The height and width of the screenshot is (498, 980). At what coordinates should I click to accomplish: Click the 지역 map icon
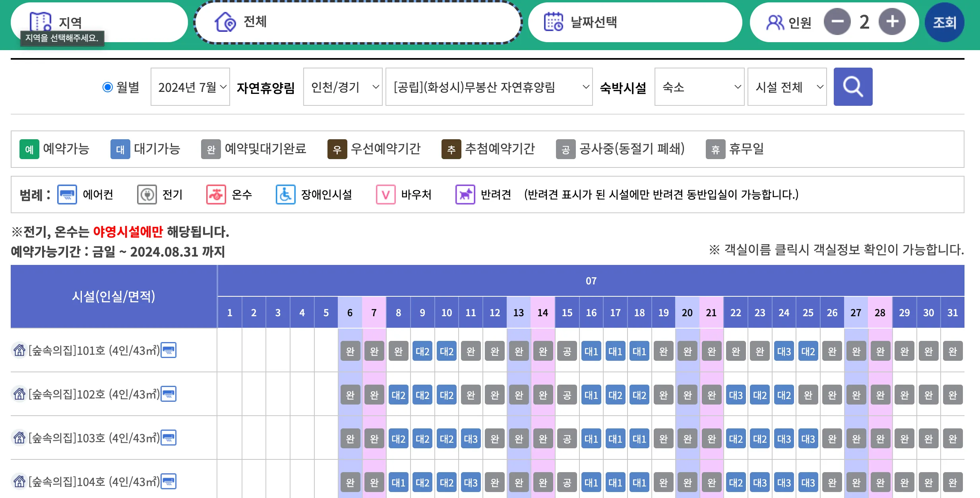click(x=41, y=21)
